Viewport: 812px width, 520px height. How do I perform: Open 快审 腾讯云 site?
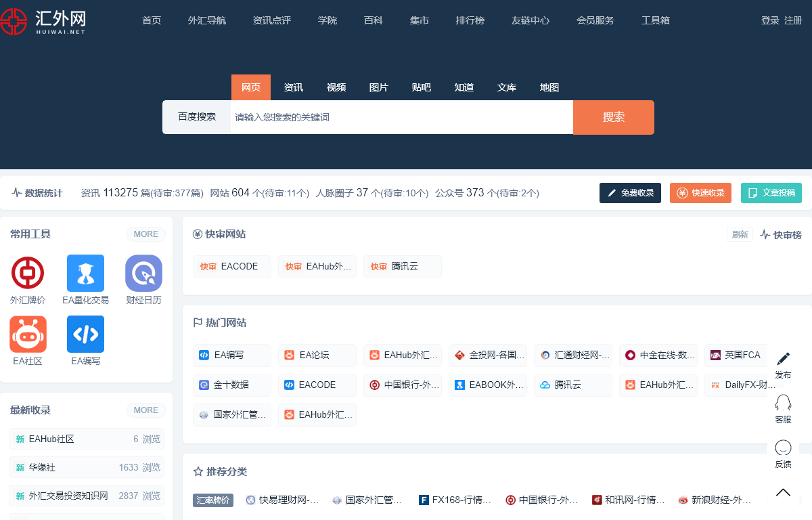point(403,267)
